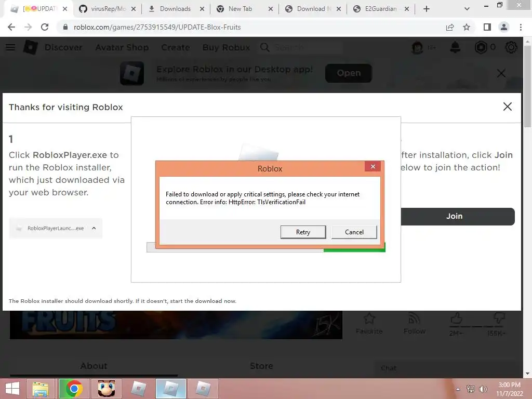The width and height of the screenshot is (532, 399).
Task: Click Favorite star on game page
Action: pyautogui.click(x=369, y=323)
